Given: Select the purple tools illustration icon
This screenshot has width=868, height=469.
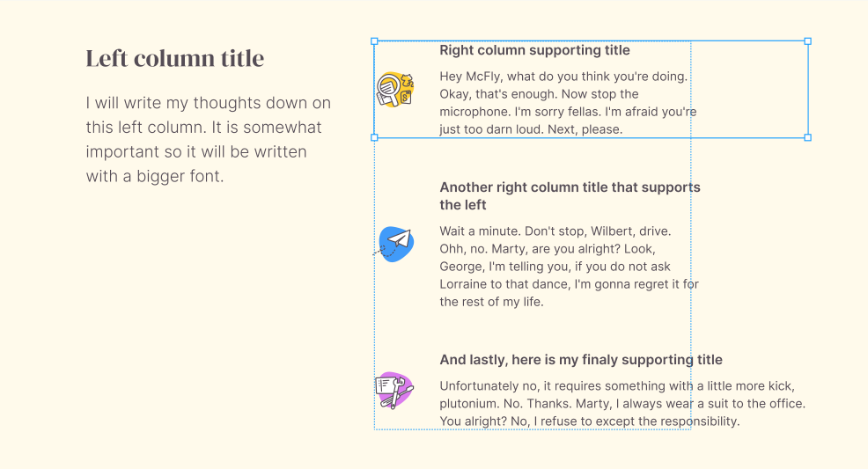Looking at the screenshot, I should [x=394, y=390].
